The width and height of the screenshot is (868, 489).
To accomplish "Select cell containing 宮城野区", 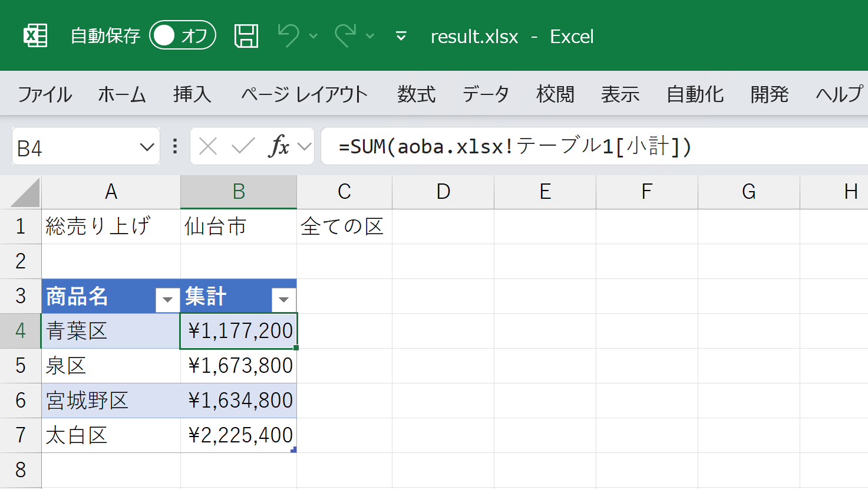I will tap(111, 401).
